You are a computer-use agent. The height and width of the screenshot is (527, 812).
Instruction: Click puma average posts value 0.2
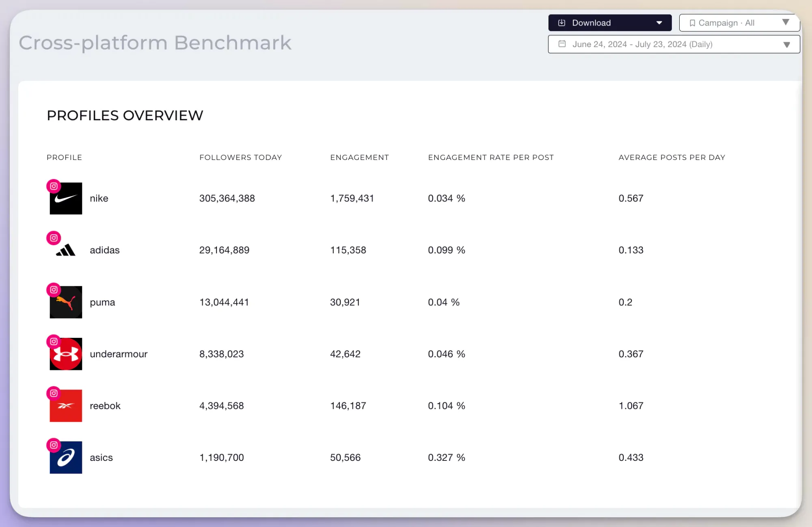pyautogui.click(x=625, y=302)
